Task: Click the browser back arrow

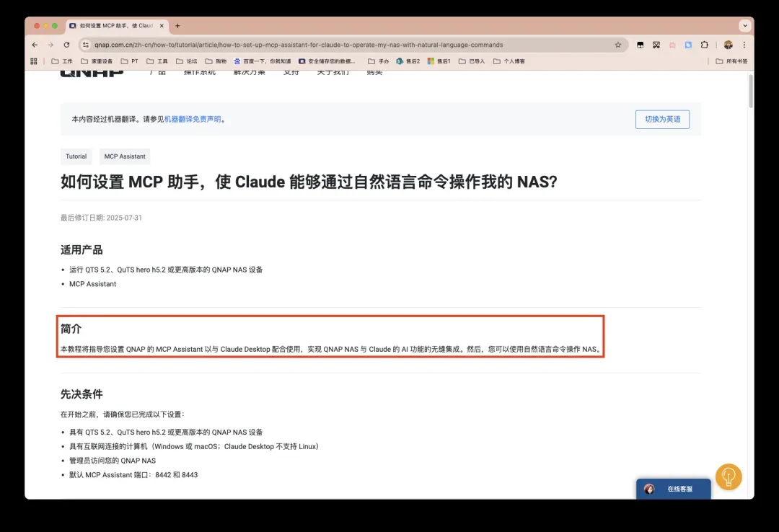Action: 35,45
